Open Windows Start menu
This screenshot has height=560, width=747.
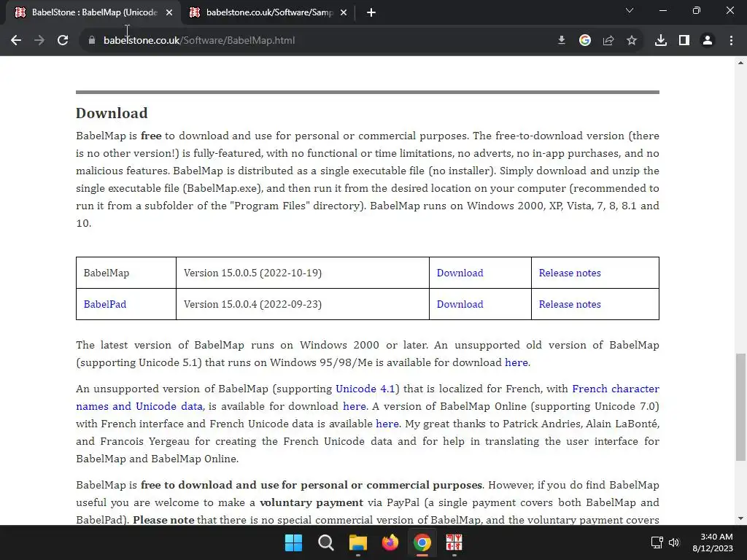(x=293, y=542)
